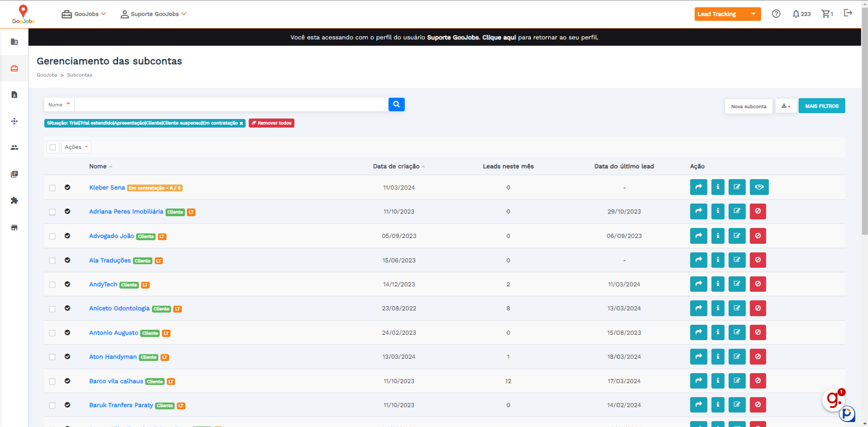This screenshot has width=868, height=427.
Task: Access Kleber Sena account via arrow icon
Action: (x=698, y=187)
